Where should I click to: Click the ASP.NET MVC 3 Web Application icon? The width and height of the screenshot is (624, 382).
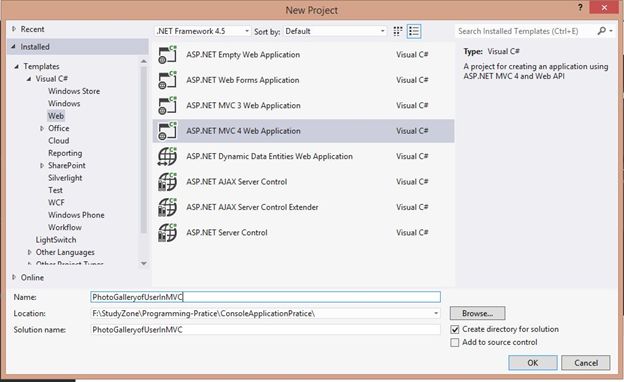tap(168, 106)
